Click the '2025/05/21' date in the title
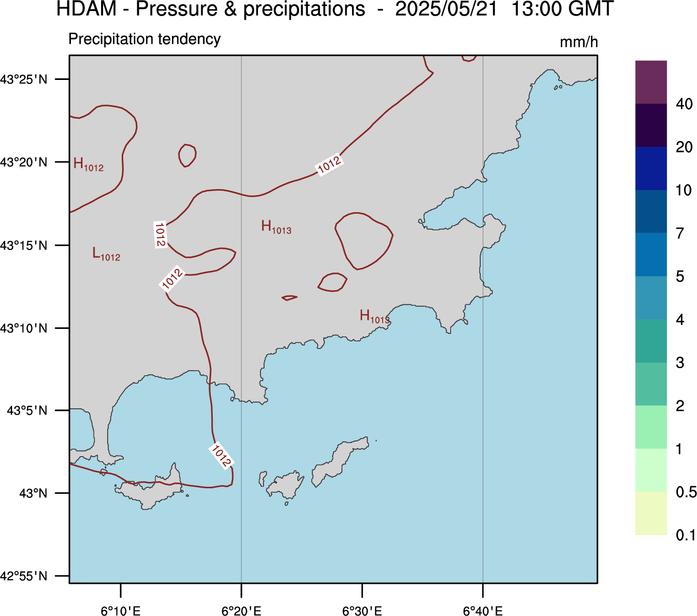 coord(446,9)
